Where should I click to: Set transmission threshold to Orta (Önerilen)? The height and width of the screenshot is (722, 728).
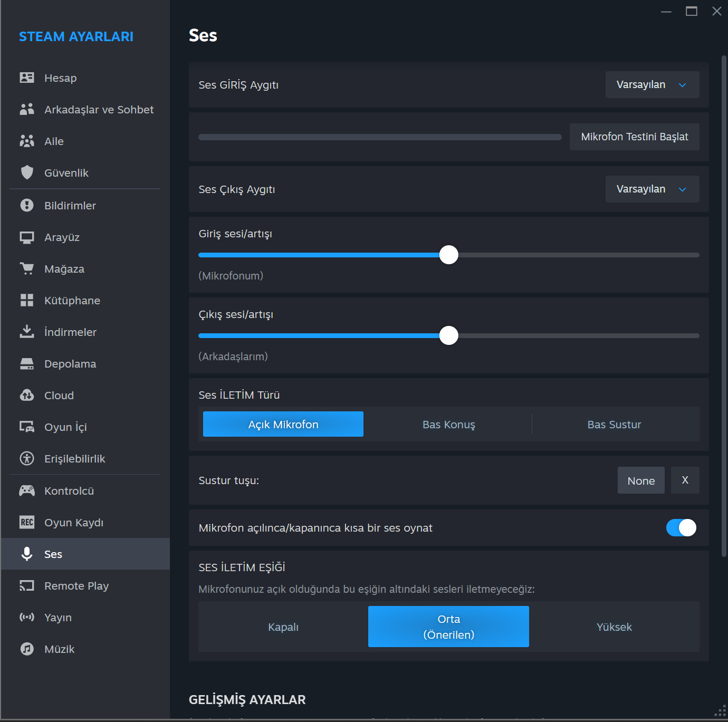[448, 627]
